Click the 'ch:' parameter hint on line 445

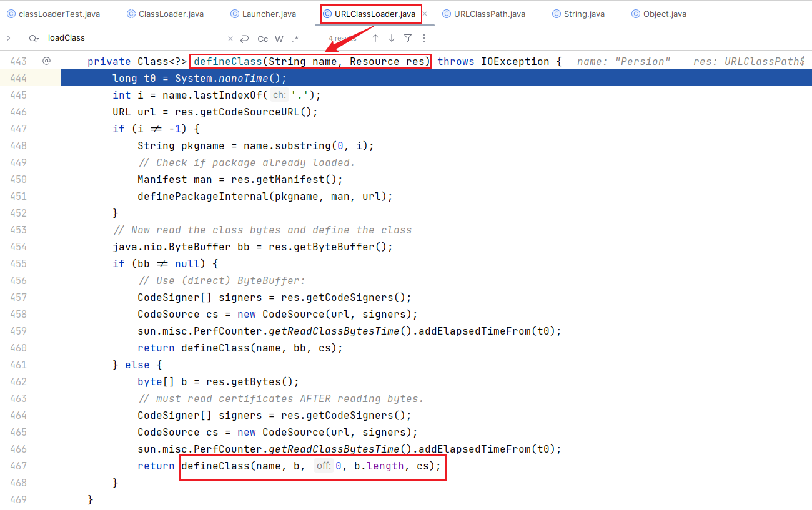pyautogui.click(x=279, y=96)
